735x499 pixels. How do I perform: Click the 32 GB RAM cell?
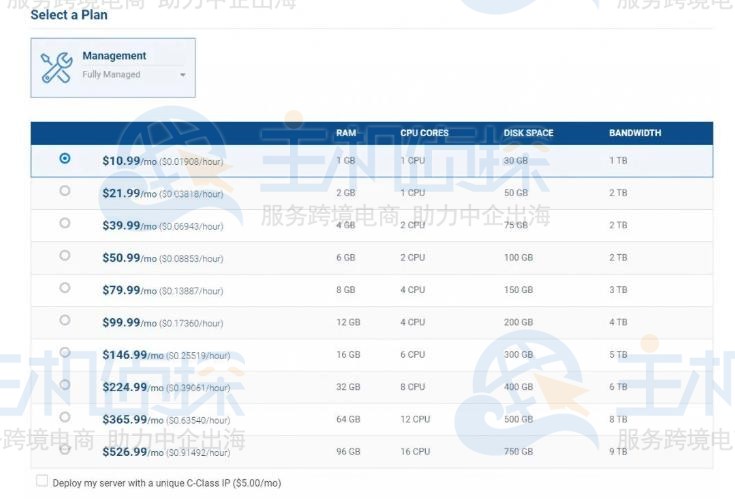pos(348,387)
